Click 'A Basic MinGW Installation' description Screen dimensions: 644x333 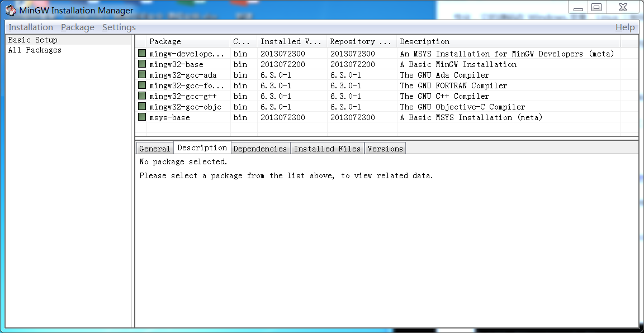tap(458, 64)
